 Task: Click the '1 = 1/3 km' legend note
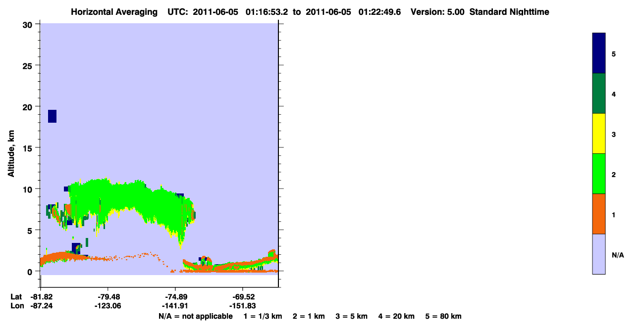point(263,316)
